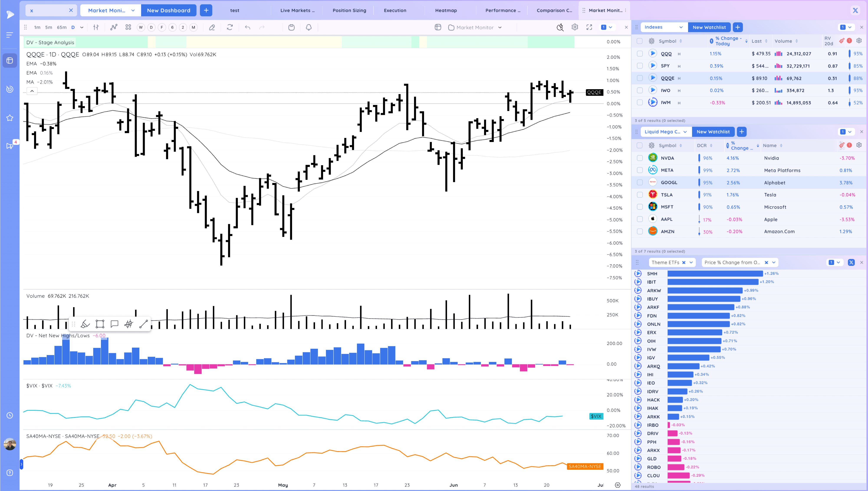Open the calendar date picker icon
Image resolution: width=868 pixels, height=491 pixels.
[x=291, y=27]
